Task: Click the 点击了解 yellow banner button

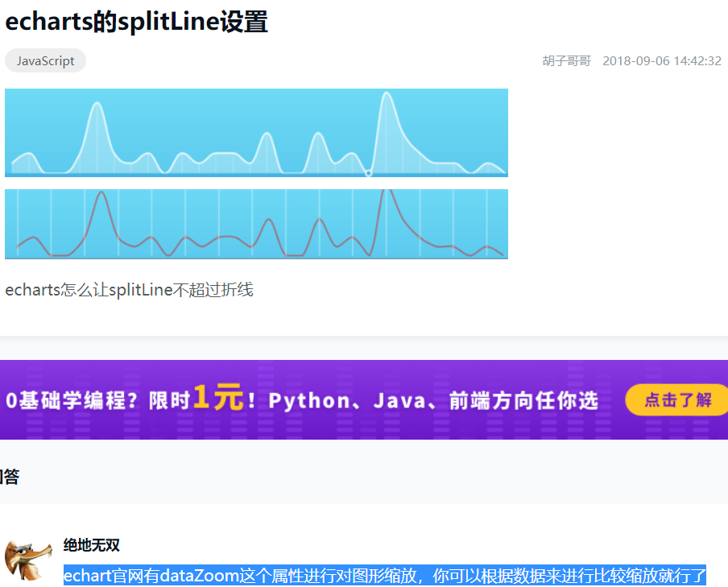Action: 677,399
